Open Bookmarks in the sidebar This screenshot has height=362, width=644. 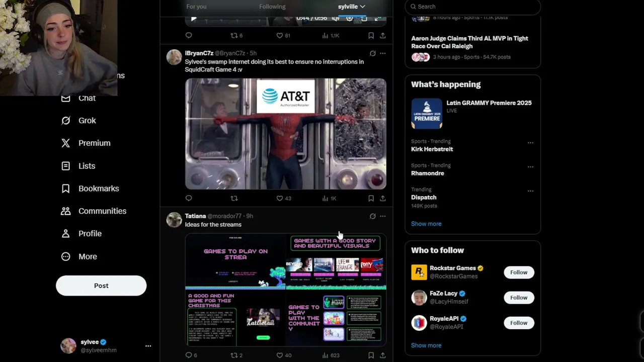coord(90,189)
